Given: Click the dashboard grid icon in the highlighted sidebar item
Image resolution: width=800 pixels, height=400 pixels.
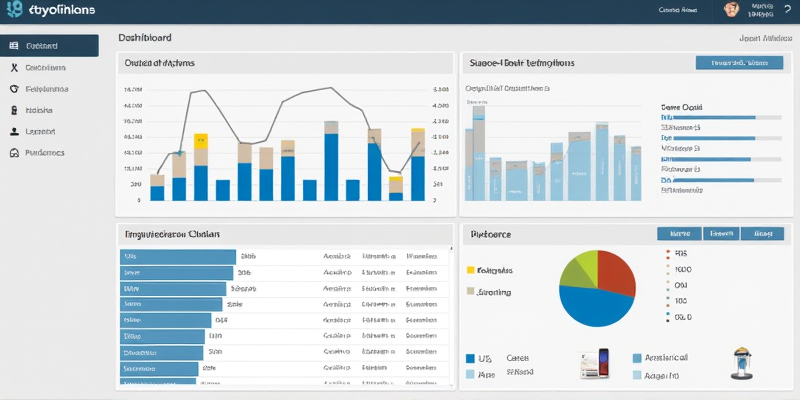Looking at the screenshot, I should coord(13,46).
